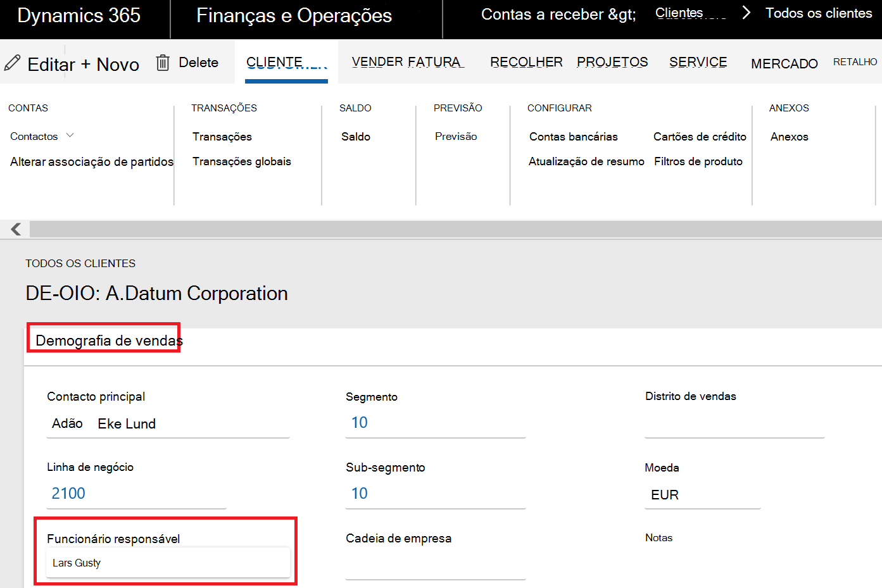Image resolution: width=882 pixels, height=588 pixels.
Task: Click Alterar associação de partidos
Action: click(92, 162)
